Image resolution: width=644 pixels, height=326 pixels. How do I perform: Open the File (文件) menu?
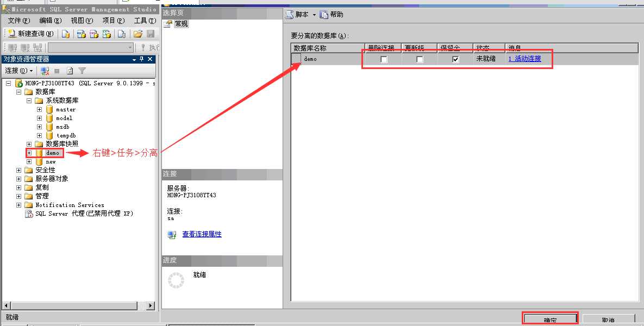pyautogui.click(x=19, y=21)
